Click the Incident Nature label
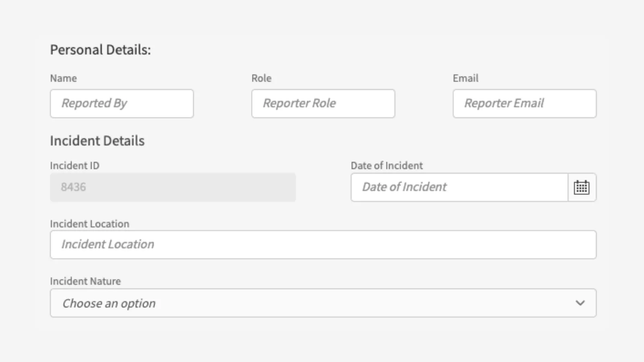The height and width of the screenshot is (362, 644). coord(85,281)
